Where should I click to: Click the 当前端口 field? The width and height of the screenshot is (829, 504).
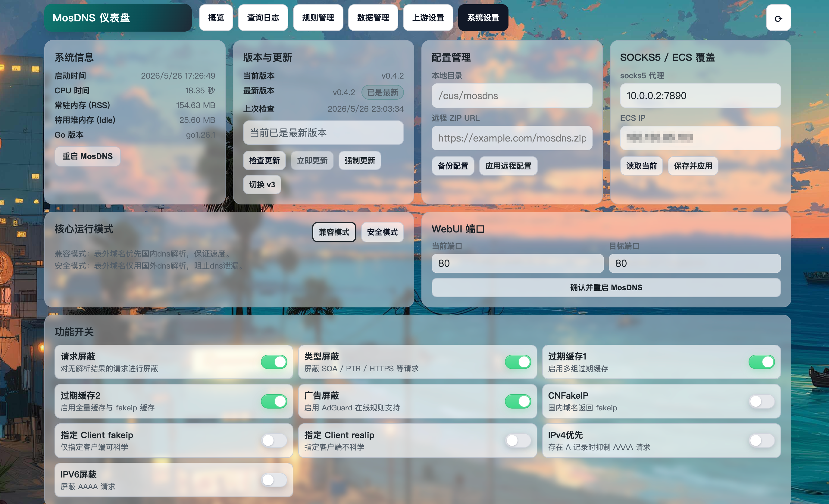click(518, 263)
